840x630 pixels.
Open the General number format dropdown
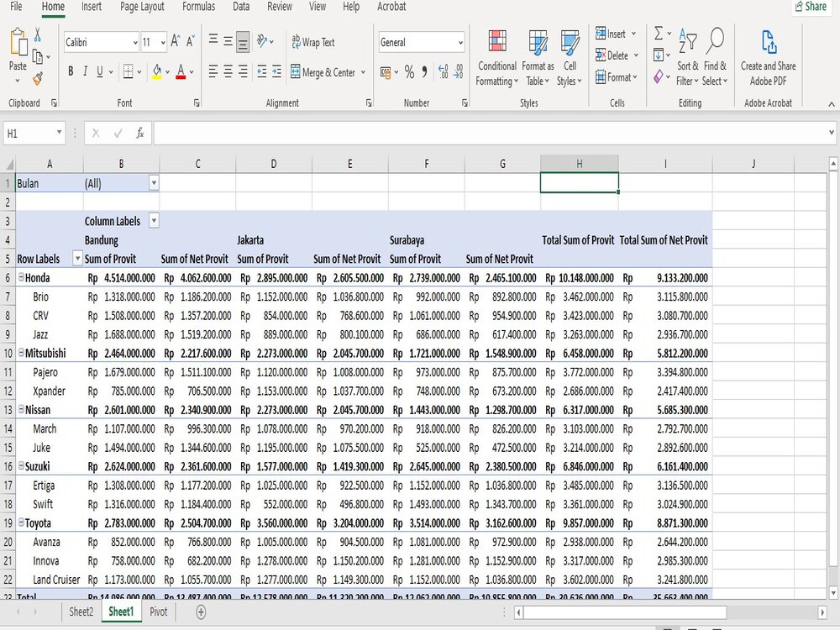pos(460,42)
